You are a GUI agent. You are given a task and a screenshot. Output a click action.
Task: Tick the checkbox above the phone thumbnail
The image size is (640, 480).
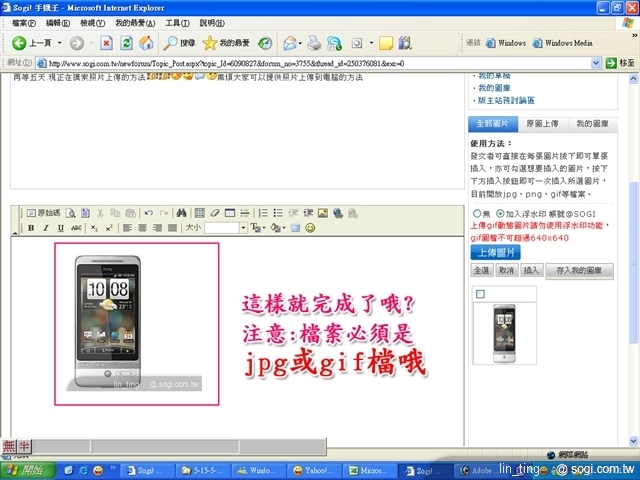(480, 294)
